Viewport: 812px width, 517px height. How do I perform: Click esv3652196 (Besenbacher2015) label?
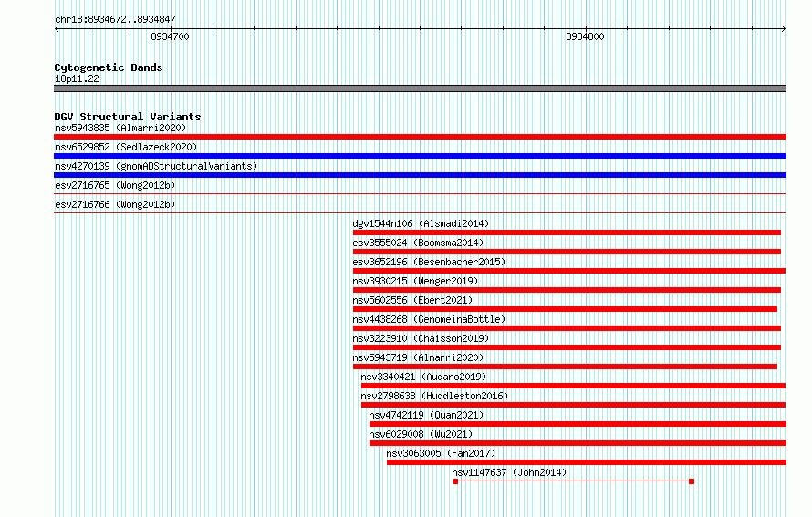tap(429, 262)
